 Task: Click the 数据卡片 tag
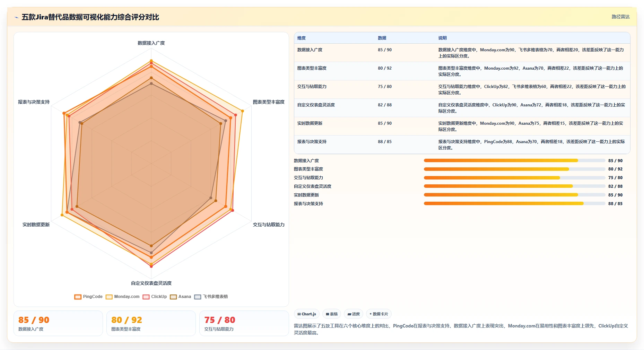click(x=378, y=314)
